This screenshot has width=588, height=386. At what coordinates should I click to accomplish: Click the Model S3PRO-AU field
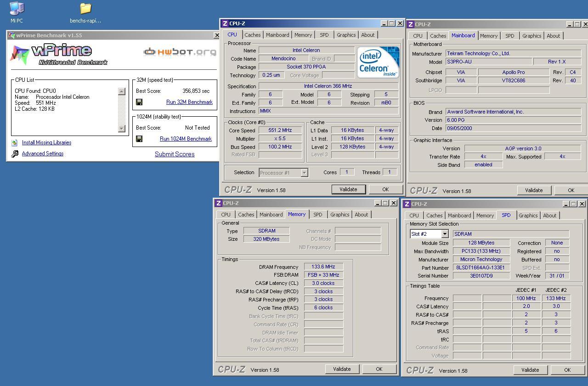tap(489, 62)
